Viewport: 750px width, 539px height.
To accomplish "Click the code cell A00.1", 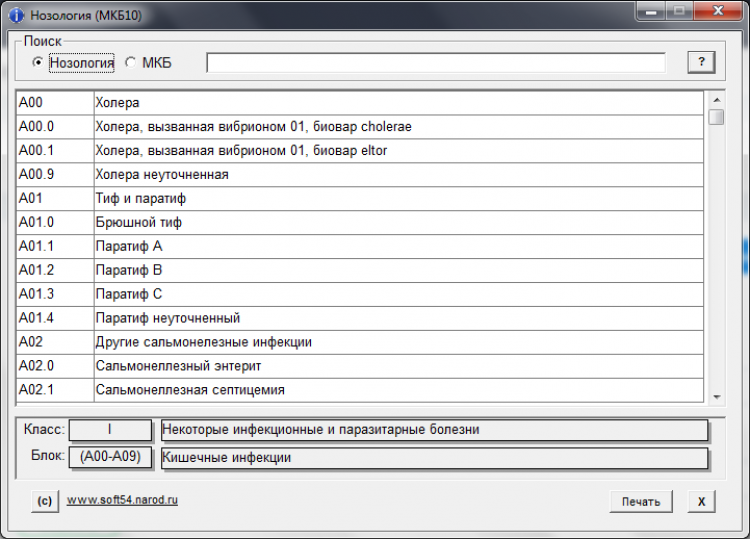I will tap(55, 151).
